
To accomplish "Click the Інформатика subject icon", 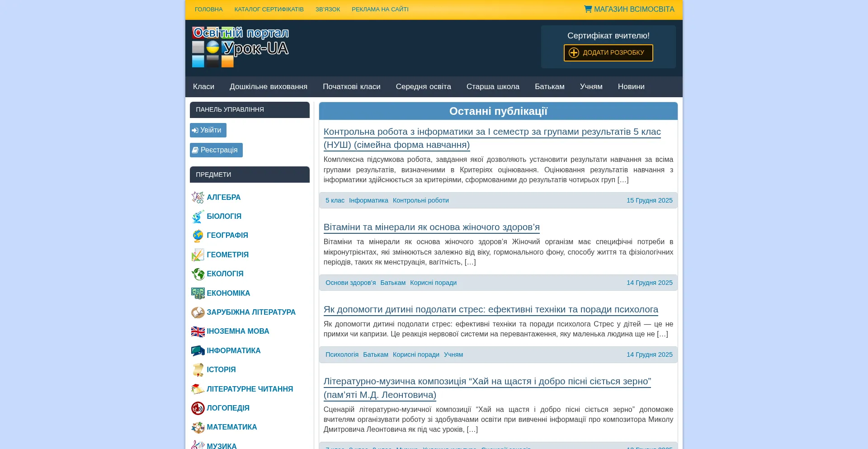I will (198, 350).
